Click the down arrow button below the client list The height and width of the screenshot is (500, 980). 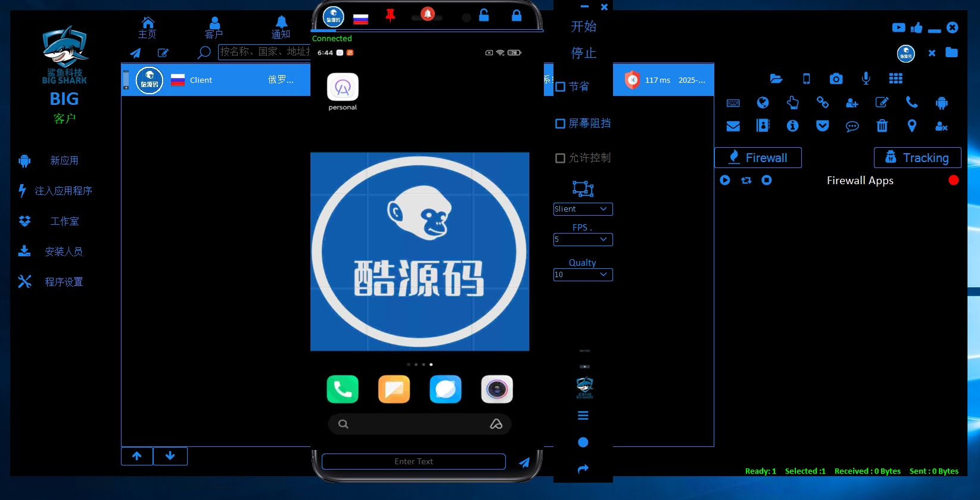(x=170, y=456)
